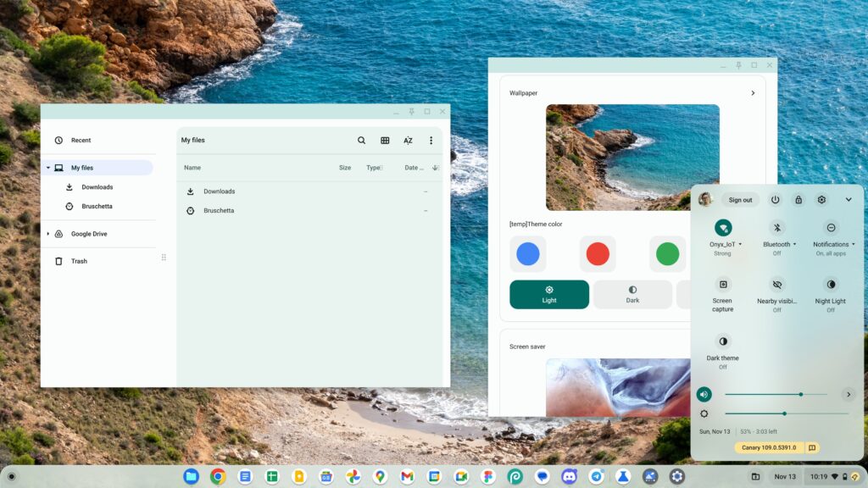Toggle Bluetooth off or on
Screen dimensions: 868x488
[776, 228]
